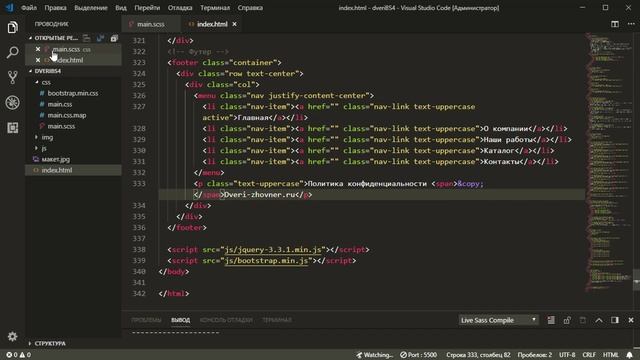Open main.css in the file tree

(60, 104)
